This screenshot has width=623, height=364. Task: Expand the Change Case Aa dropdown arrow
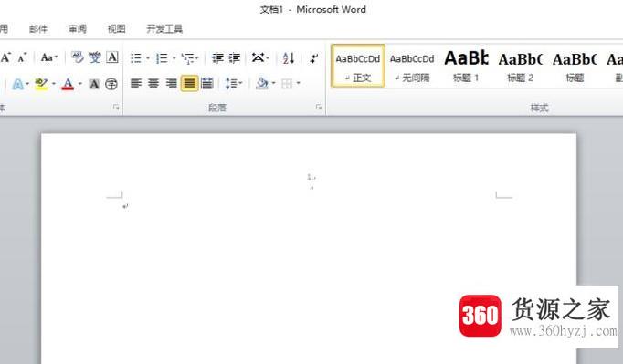click(56, 58)
